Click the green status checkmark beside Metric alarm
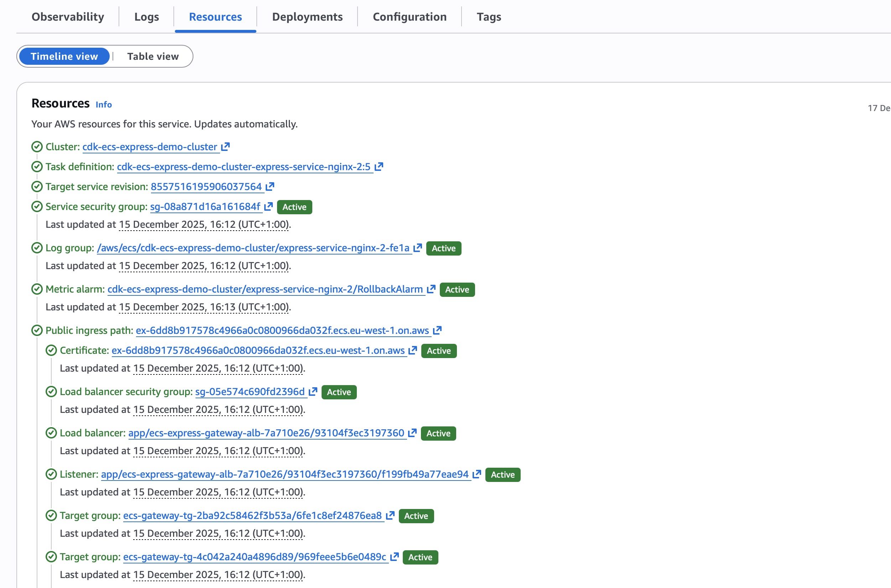Image resolution: width=891 pixels, height=588 pixels. [36, 289]
